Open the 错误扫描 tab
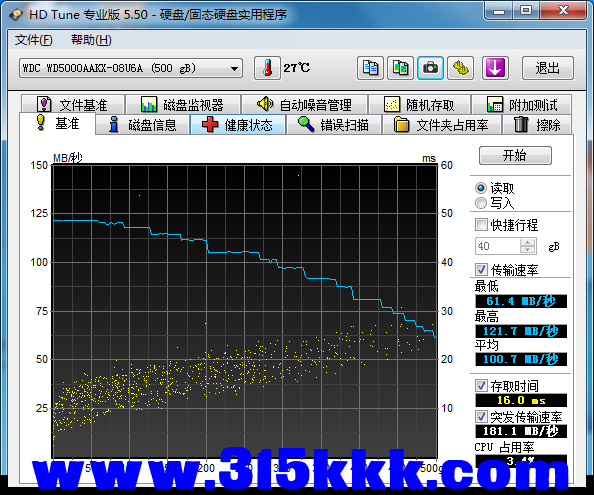This screenshot has width=594, height=495. pos(334,125)
